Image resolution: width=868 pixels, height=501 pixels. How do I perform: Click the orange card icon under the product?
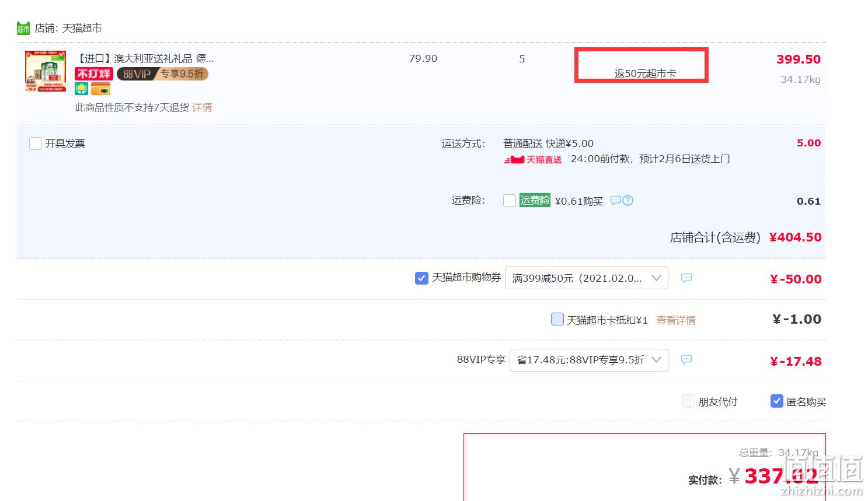point(100,89)
